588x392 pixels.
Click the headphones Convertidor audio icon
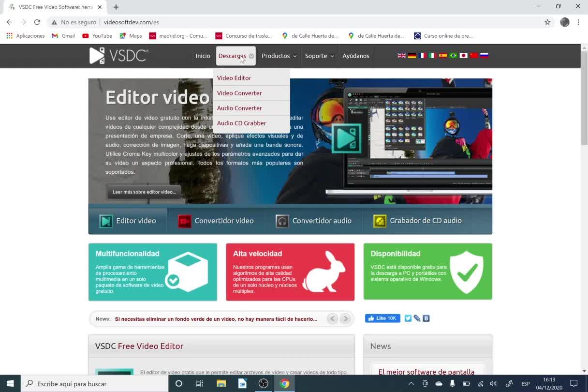[x=282, y=221]
